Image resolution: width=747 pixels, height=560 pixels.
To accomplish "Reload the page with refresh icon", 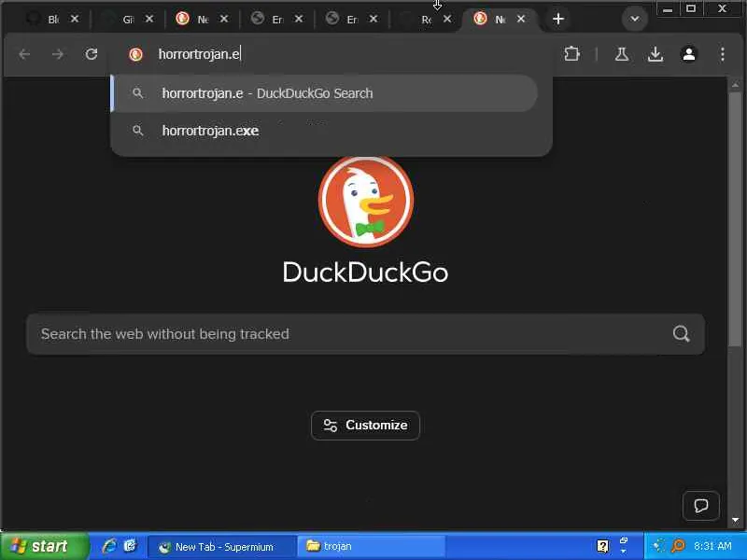I will point(91,54).
